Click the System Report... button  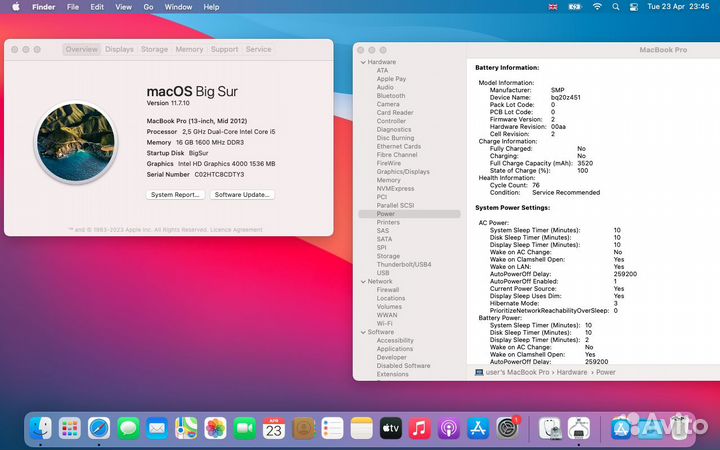pos(175,195)
